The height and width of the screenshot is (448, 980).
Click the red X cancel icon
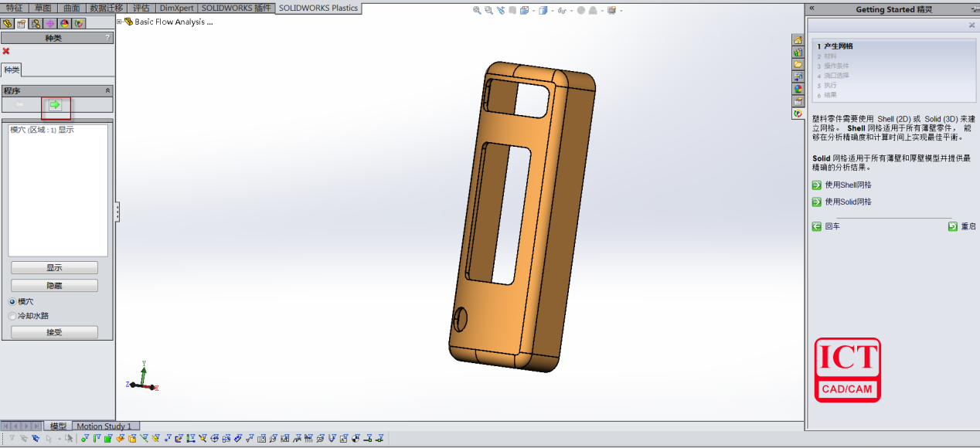(x=6, y=52)
